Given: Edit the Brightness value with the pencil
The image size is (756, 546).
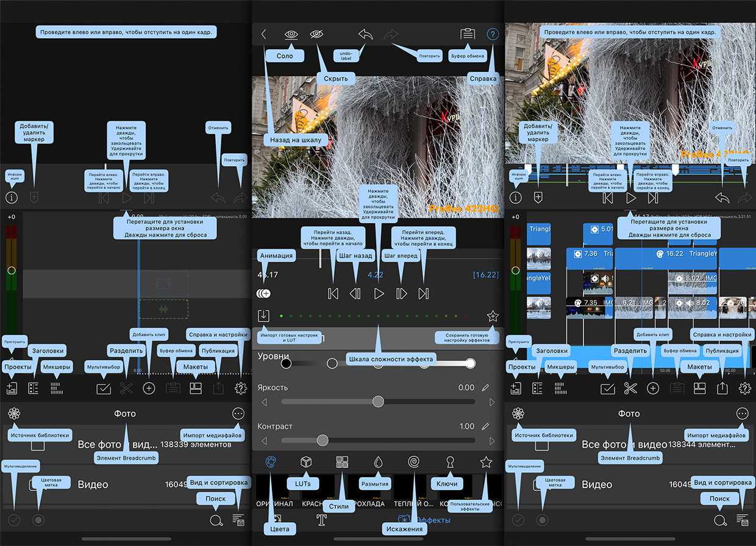Looking at the screenshot, I should pyautogui.click(x=485, y=387).
